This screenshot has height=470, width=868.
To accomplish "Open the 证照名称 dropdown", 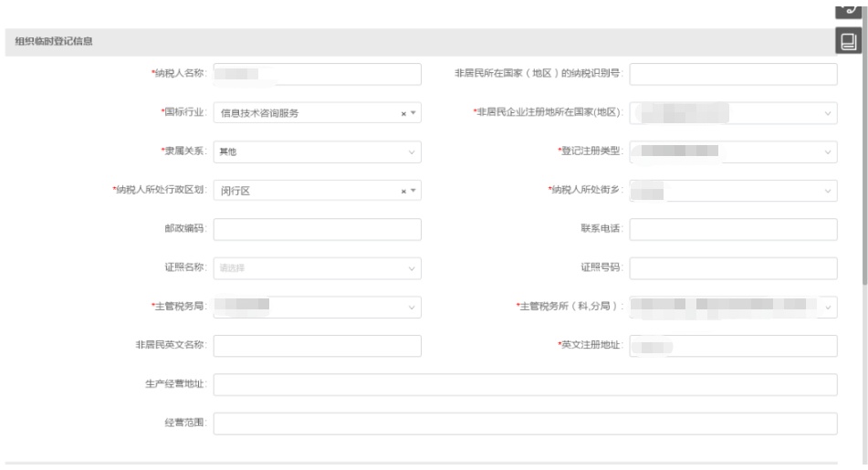I will [412, 269].
